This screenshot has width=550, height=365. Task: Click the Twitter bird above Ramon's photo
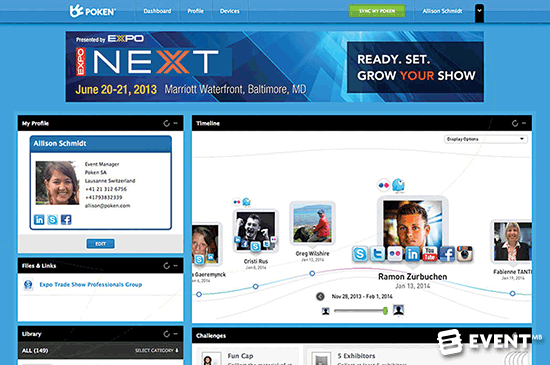[x=398, y=185]
